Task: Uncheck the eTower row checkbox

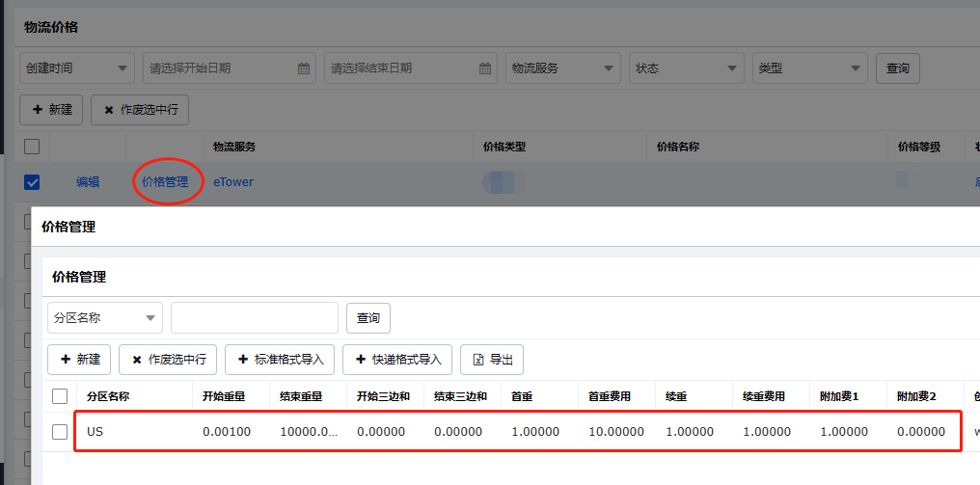Action: [x=32, y=182]
